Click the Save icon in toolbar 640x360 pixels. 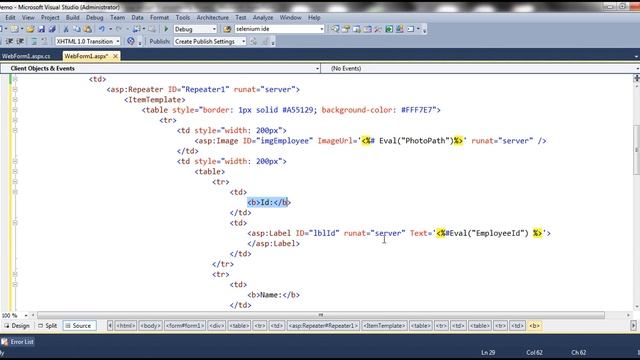[x=41, y=29]
